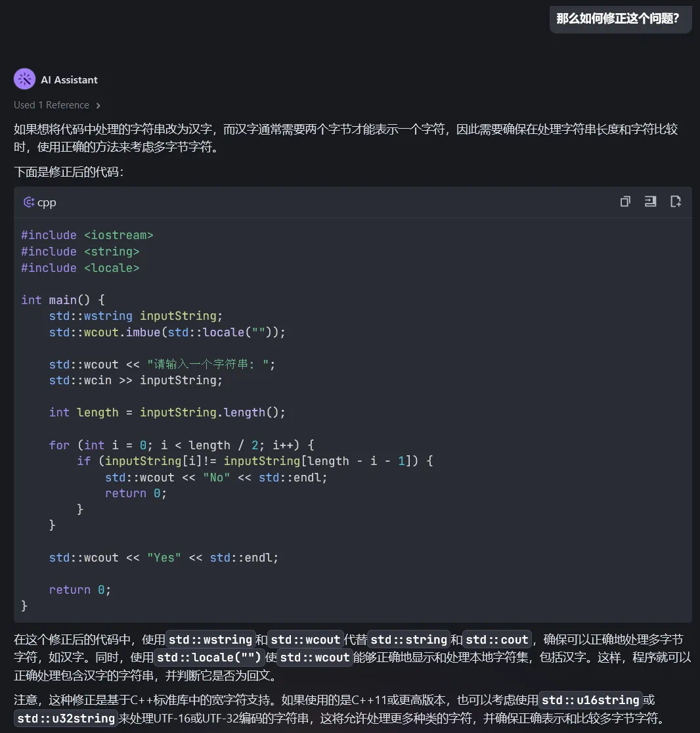700x733 pixels.
Task: Click the 'std::wcin >> inputString' code line
Action: pos(135,380)
